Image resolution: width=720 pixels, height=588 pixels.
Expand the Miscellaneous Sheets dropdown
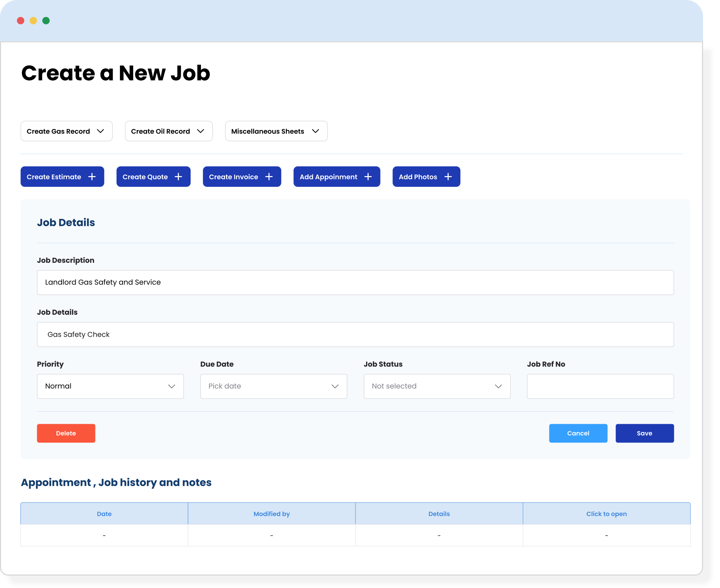click(276, 131)
